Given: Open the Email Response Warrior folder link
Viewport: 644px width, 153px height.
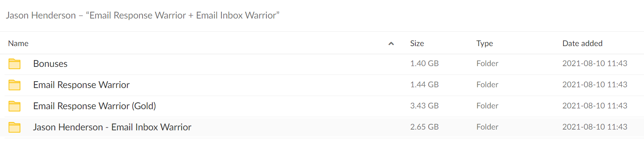Looking at the screenshot, I should [x=81, y=85].
